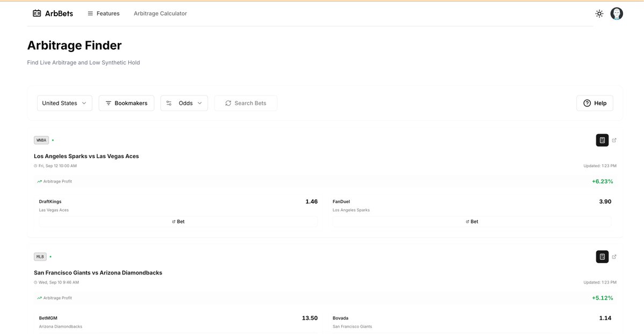Image resolution: width=644 pixels, height=334 pixels.
Task: Click the Search Bets button
Action: point(246,103)
